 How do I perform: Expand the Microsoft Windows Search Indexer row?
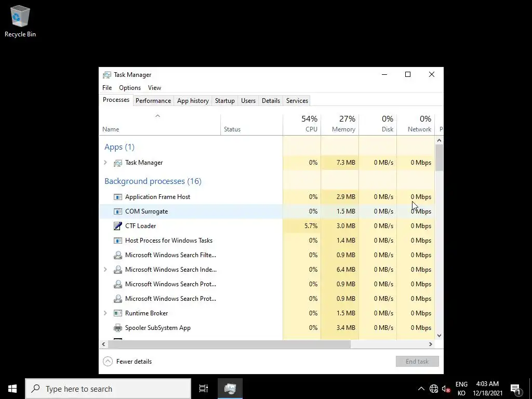(x=105, y=270)
